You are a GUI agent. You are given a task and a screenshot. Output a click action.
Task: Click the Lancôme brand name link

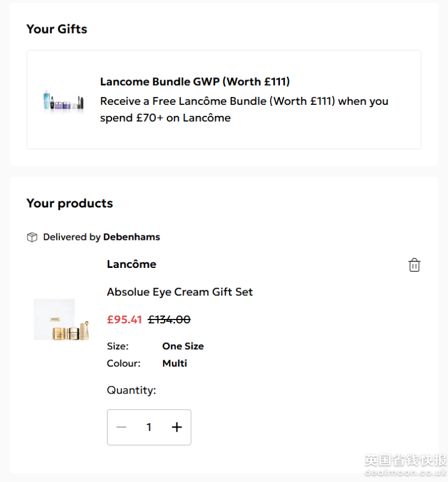point(132,264)
